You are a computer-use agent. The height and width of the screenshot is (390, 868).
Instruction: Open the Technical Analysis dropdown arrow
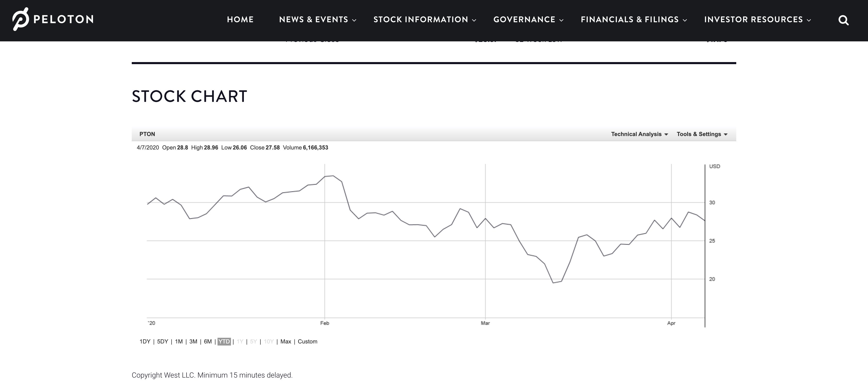pos(666,134)
